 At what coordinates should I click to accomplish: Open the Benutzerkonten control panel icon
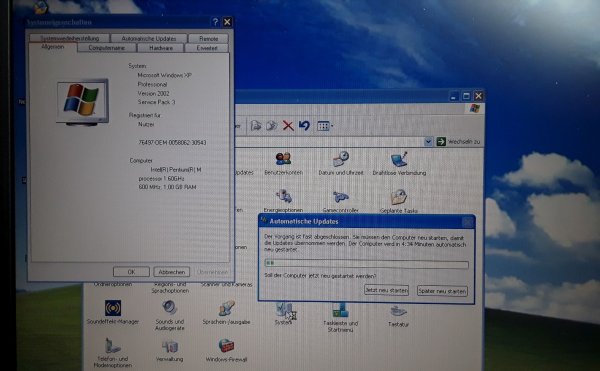coord(284,163)
